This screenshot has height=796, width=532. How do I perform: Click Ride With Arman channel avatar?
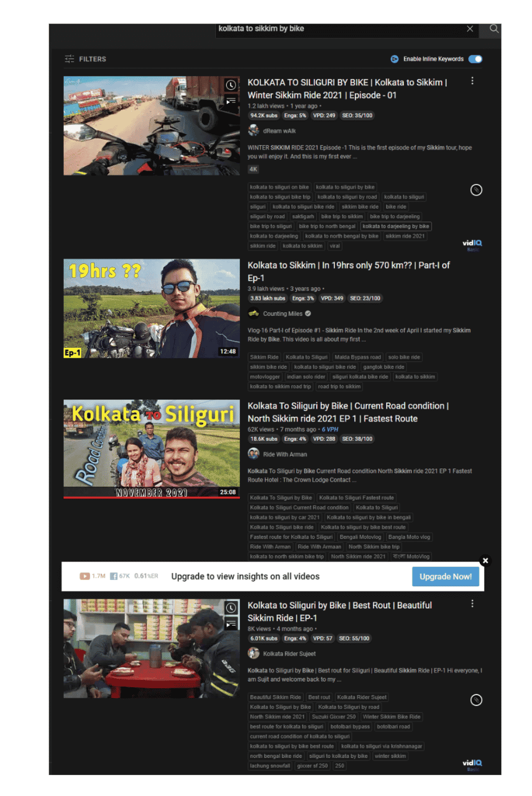(x=253, y=454)
